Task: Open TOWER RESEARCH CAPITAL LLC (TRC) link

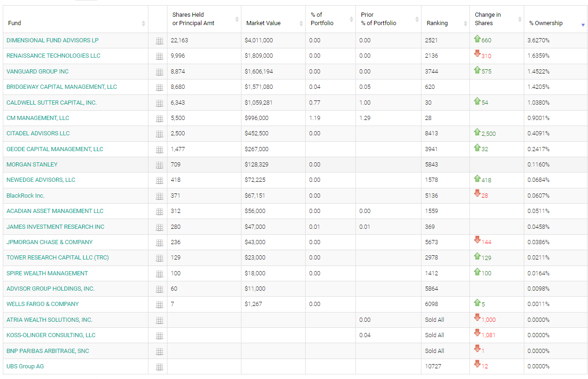Action: click(58, 258)
